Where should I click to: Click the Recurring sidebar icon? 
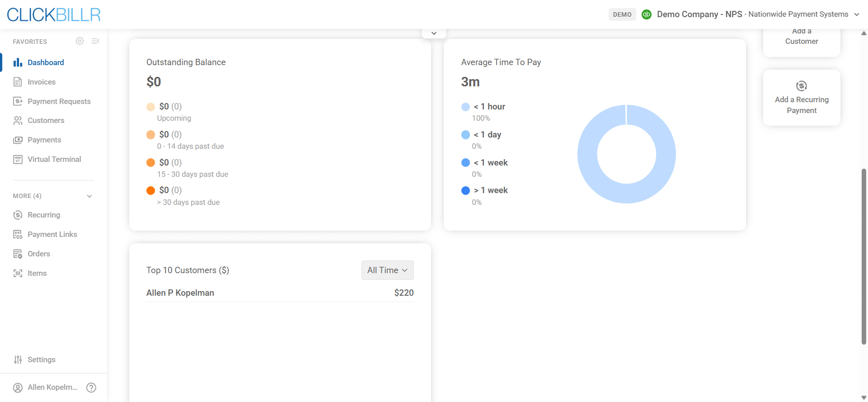18,215
